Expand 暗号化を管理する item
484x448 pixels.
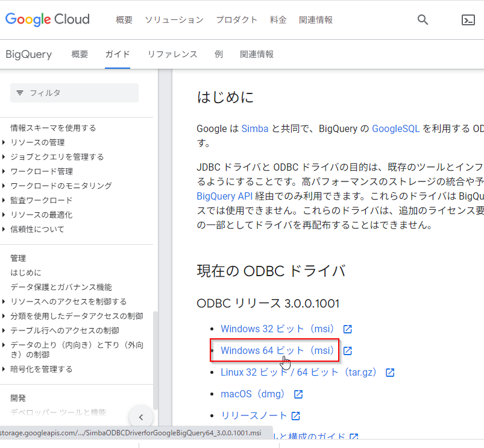pyautogui.click(x=4, y=369)
